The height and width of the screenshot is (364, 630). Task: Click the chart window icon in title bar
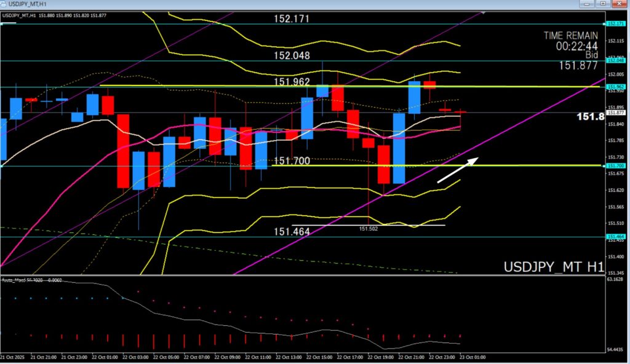click(x=5, y=4)
